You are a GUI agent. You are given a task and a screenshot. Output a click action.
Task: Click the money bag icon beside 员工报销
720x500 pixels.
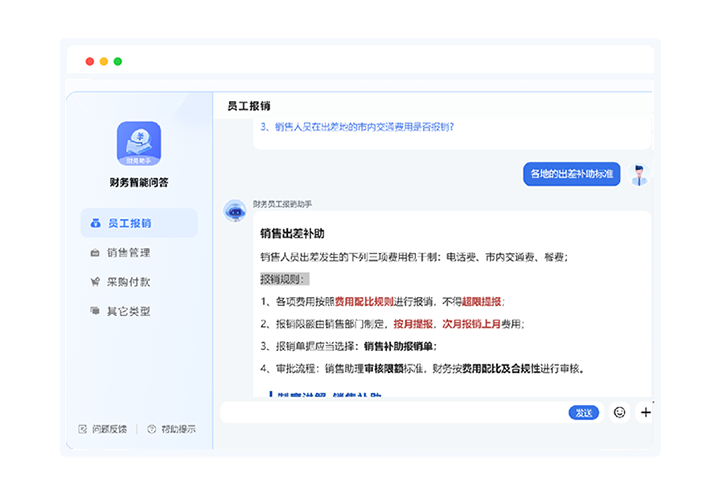95,223
